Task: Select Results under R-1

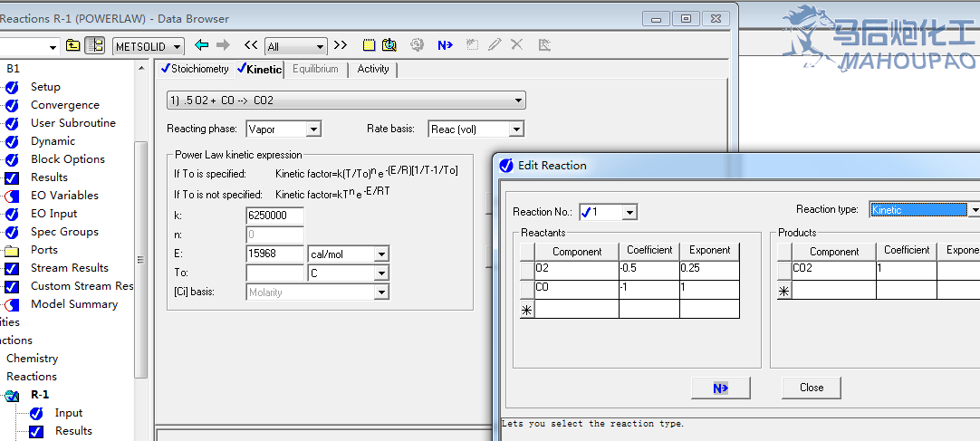Action: pos(73,431)
